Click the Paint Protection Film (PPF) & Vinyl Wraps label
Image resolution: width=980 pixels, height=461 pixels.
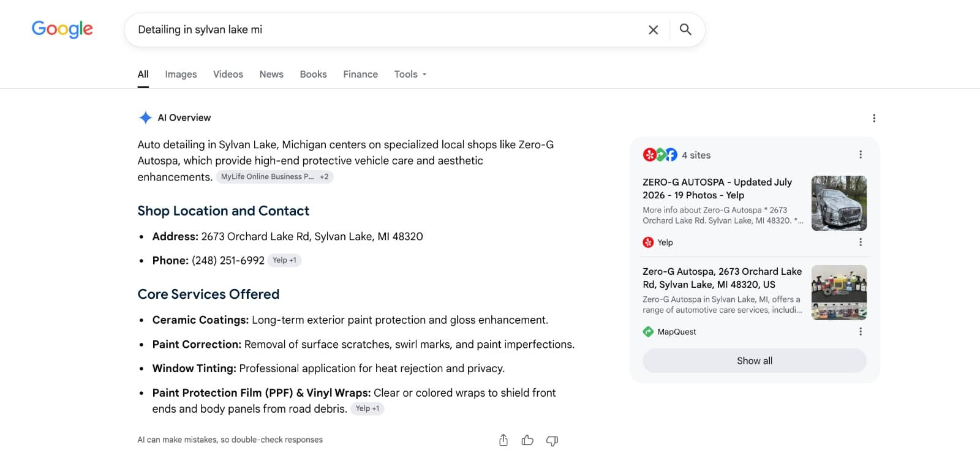(x=262, y=392)
